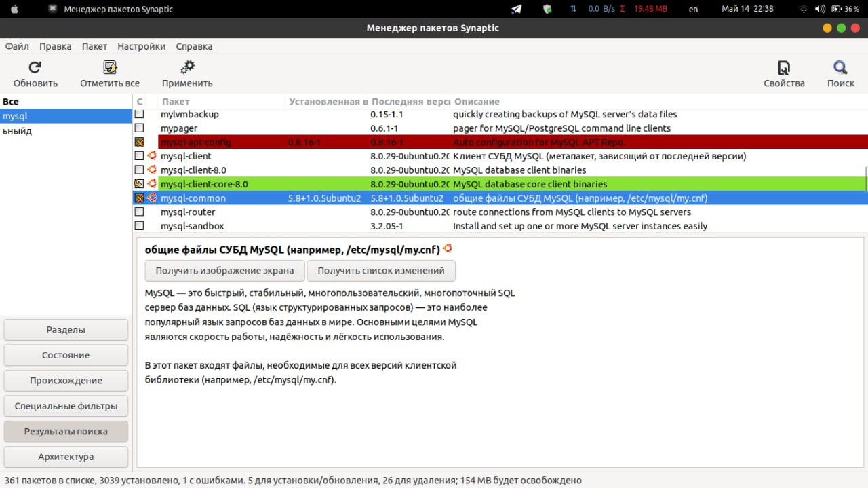Viewport: 868px width, 488px height.
Task: Mark the mysql-client-8.0 package checkbox
Action: click(139, 170)
